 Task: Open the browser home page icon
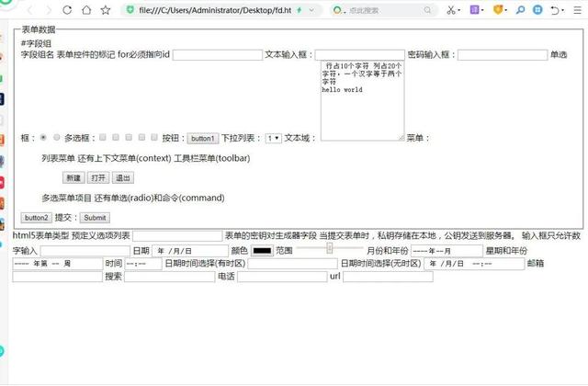[86, 10]
